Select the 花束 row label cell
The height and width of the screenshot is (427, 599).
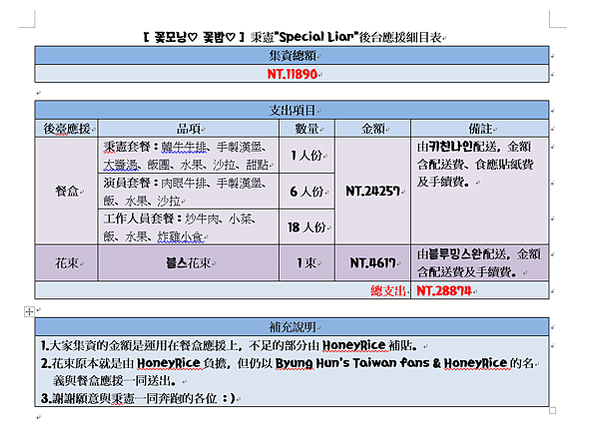tap(66, 263)
